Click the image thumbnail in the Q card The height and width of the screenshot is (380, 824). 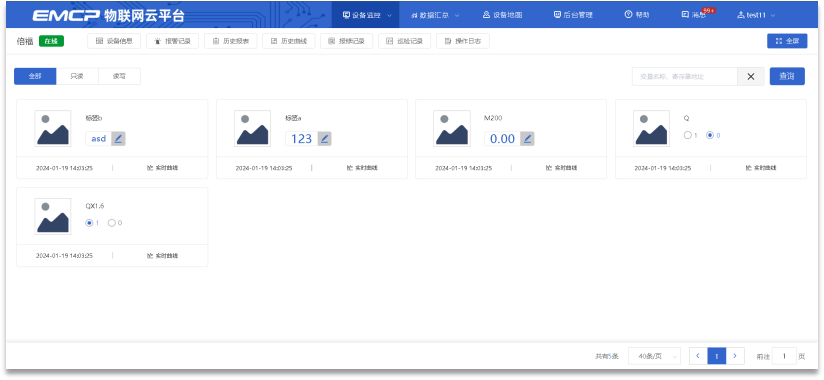[652, 128]
